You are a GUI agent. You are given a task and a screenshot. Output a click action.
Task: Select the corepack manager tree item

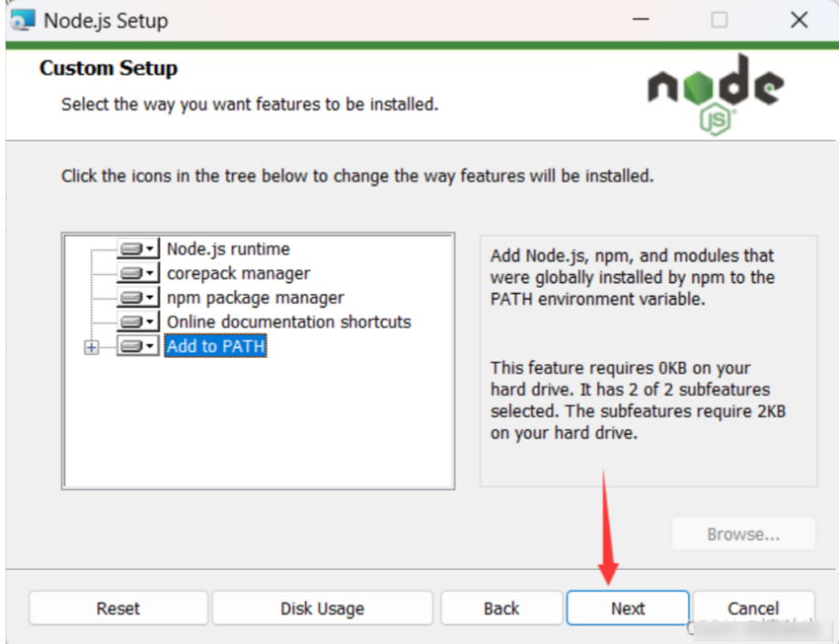(x=239, y=273)
